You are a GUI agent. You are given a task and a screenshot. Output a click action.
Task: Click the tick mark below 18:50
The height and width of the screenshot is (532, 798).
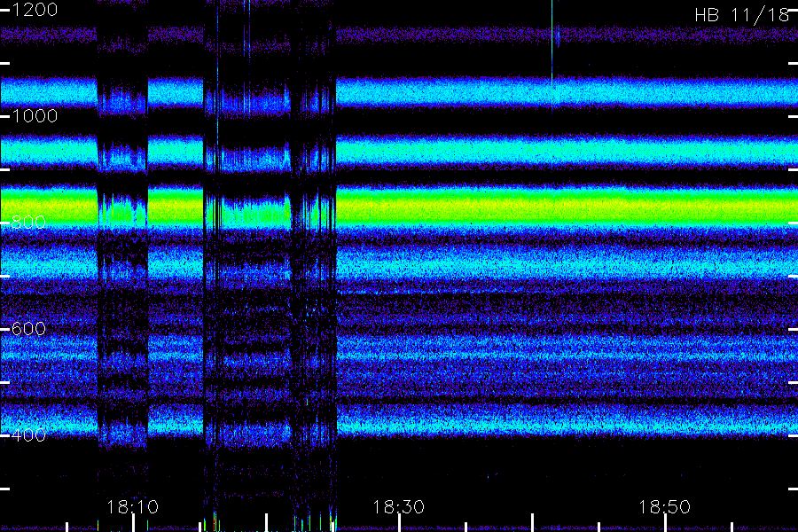pyautogui.click(x=665, y=523)
